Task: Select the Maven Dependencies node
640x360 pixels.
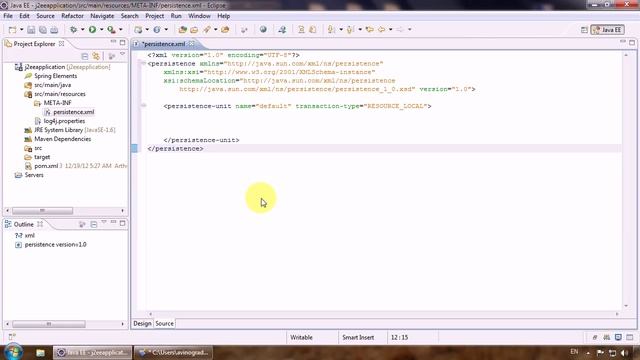Action: point(62,139)
